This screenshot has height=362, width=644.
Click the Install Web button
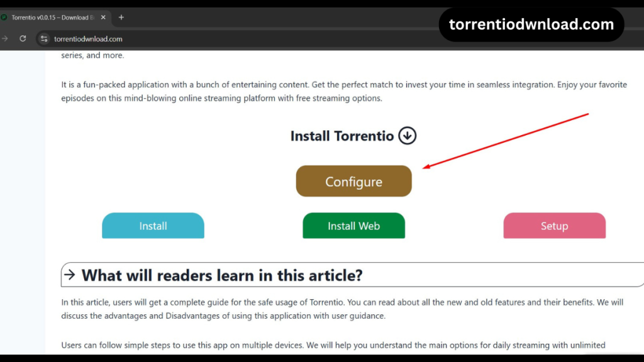353,226
